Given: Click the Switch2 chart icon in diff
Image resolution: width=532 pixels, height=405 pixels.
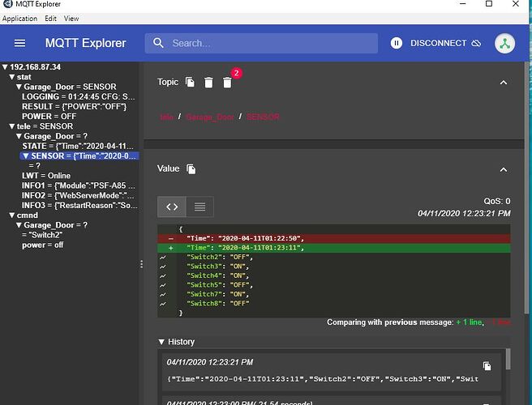Looking at the screenshot, I should tap(163, 258).
